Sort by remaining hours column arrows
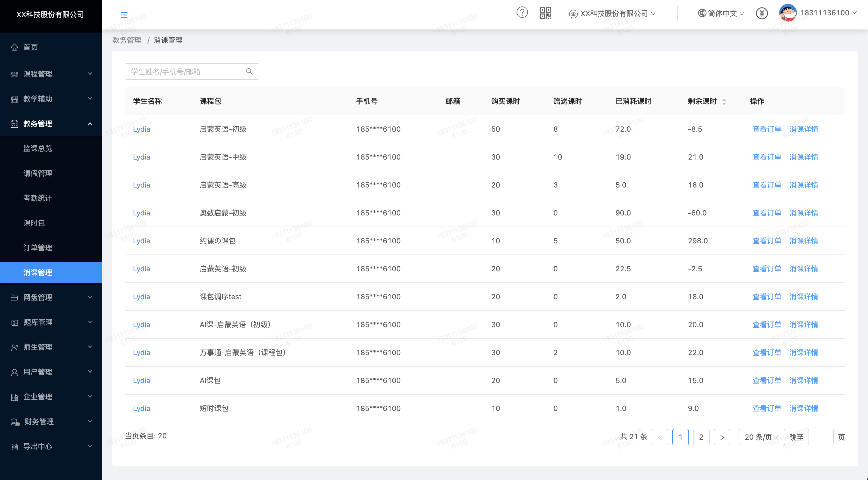Viewport: 868px width, 480px height. tap(724, 102)
